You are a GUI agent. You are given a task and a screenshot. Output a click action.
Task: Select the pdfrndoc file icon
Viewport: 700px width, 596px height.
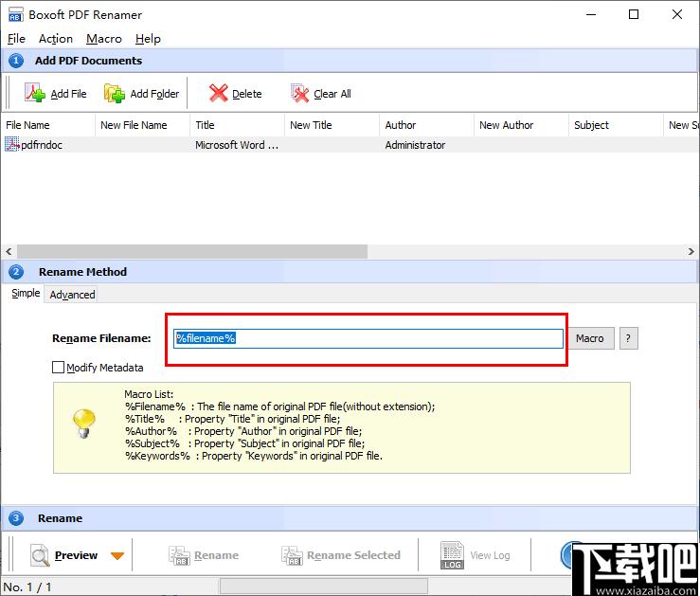(12, 145)
